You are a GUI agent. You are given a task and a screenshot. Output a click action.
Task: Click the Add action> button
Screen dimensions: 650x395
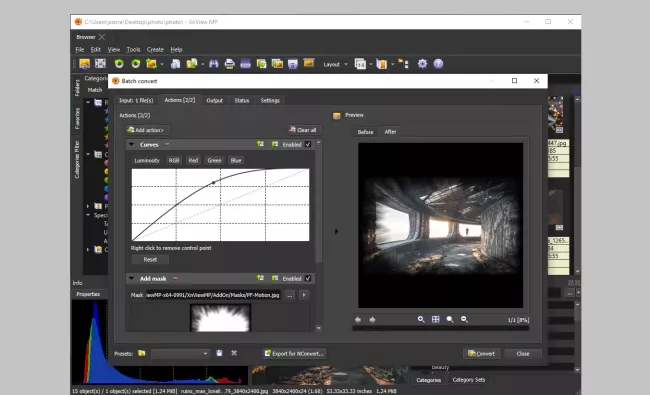tap(148, 130)
